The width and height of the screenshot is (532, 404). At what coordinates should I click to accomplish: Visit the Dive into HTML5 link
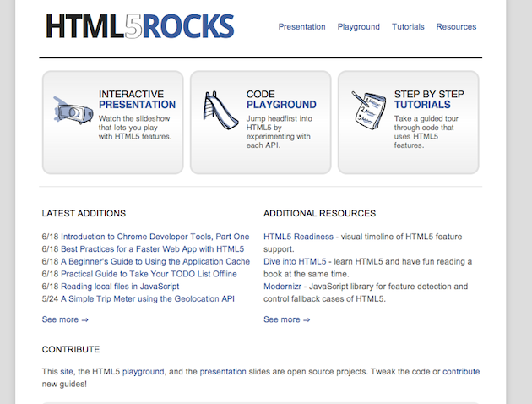click(295, 262)
